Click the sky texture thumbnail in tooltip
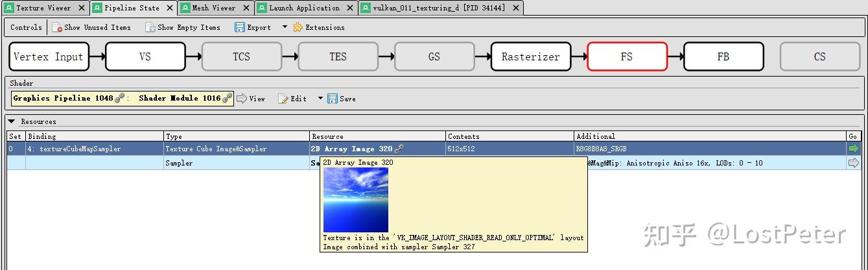This screenshot has height=270, width=868. coord(356,200)
